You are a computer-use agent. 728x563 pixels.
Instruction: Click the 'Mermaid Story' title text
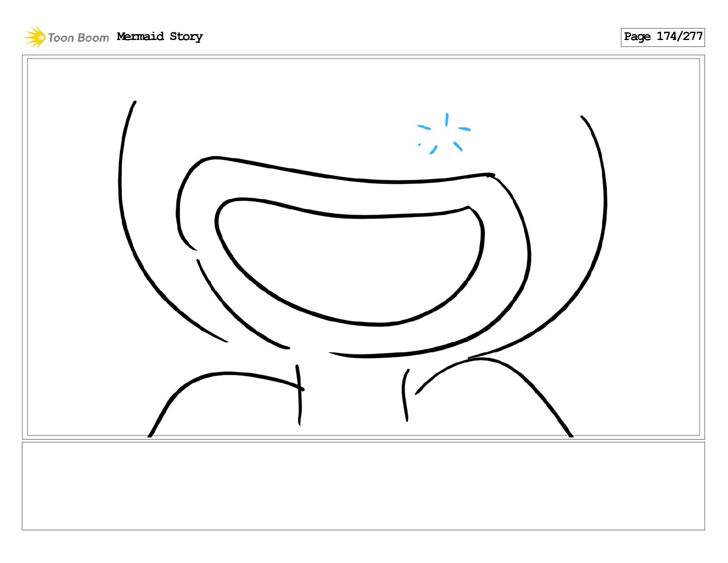click(x=159, y=37)
